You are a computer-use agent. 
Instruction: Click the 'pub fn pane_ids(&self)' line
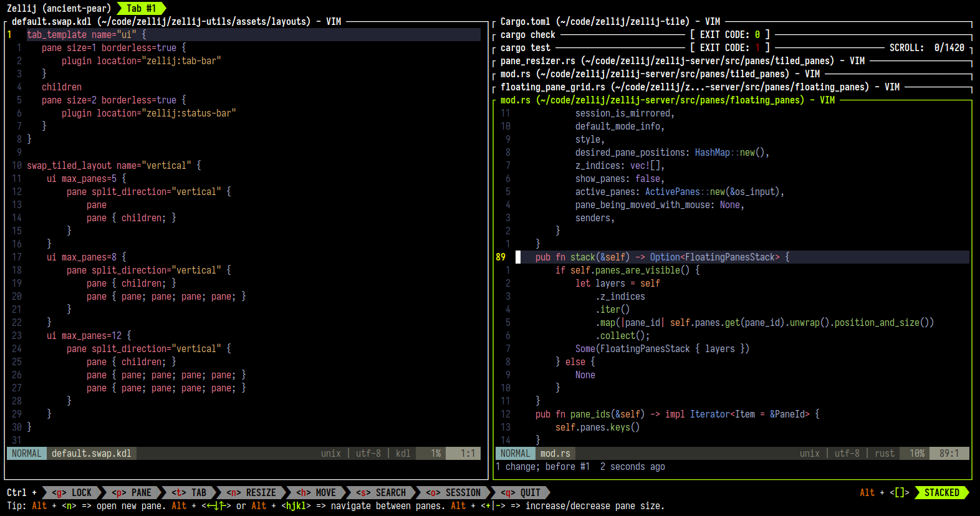click(x=678, y=414)
